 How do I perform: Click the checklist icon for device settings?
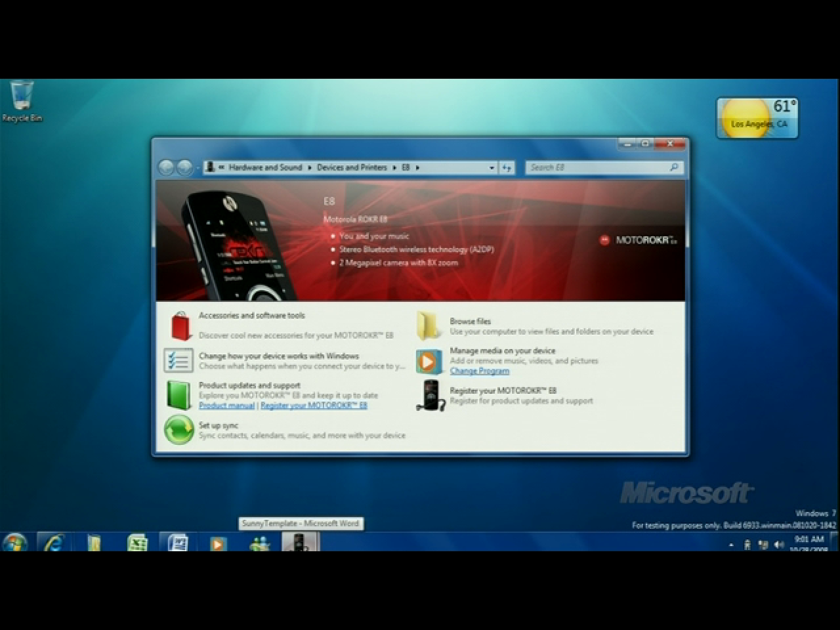[x=178, y=360]
